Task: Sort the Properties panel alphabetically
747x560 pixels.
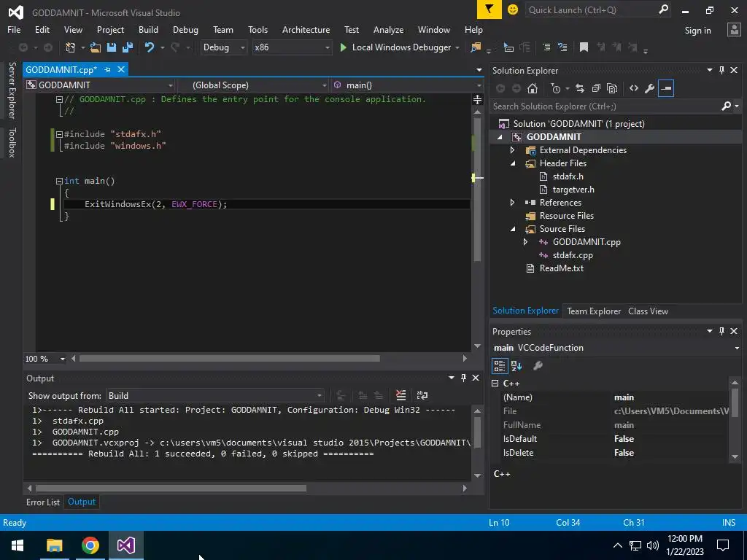Action: coord(516,366)
